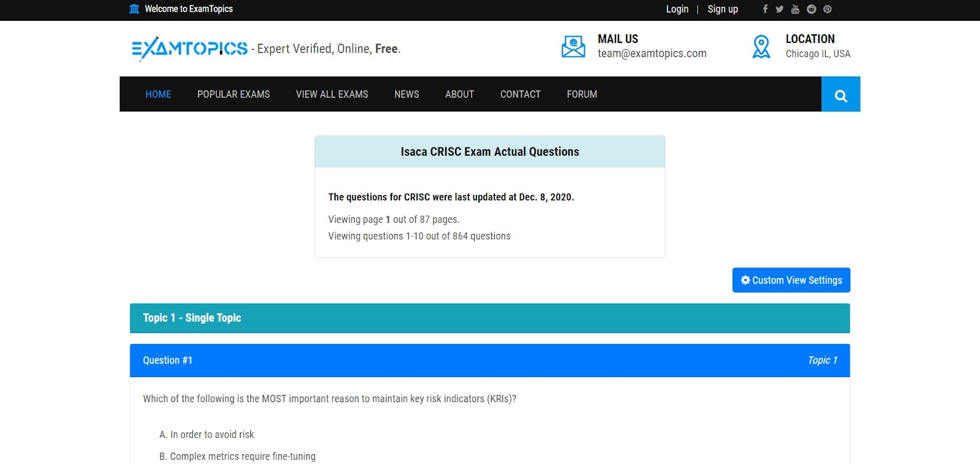Click the KRIs question text
Image resolution: width=980 pixels, height=464 pixels.
(330, 399)
